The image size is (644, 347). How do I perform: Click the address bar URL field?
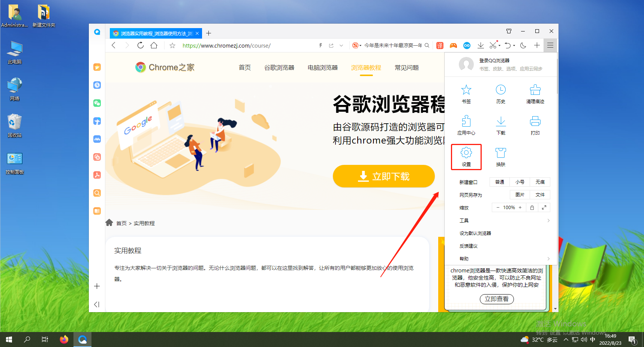click(247, 46)
